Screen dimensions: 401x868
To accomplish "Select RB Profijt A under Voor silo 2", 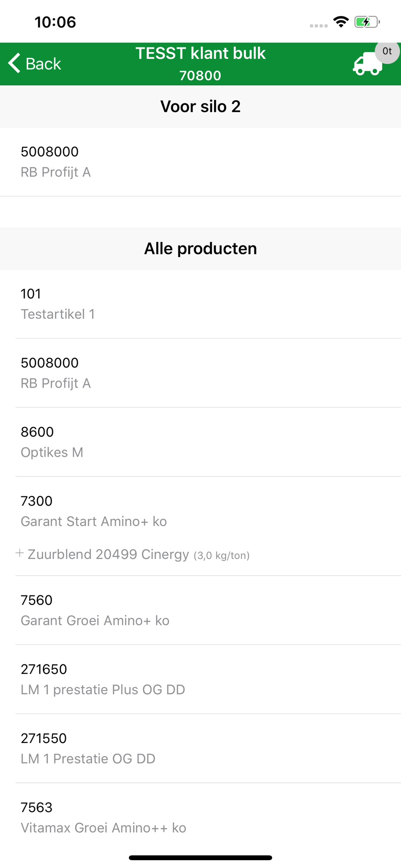I will tap(200, 162).
